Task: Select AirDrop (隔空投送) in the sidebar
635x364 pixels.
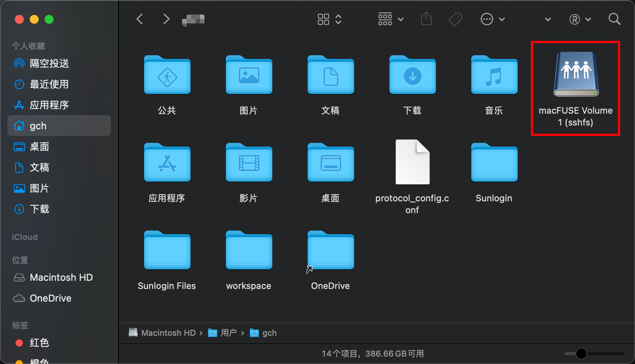Action: 49,64
